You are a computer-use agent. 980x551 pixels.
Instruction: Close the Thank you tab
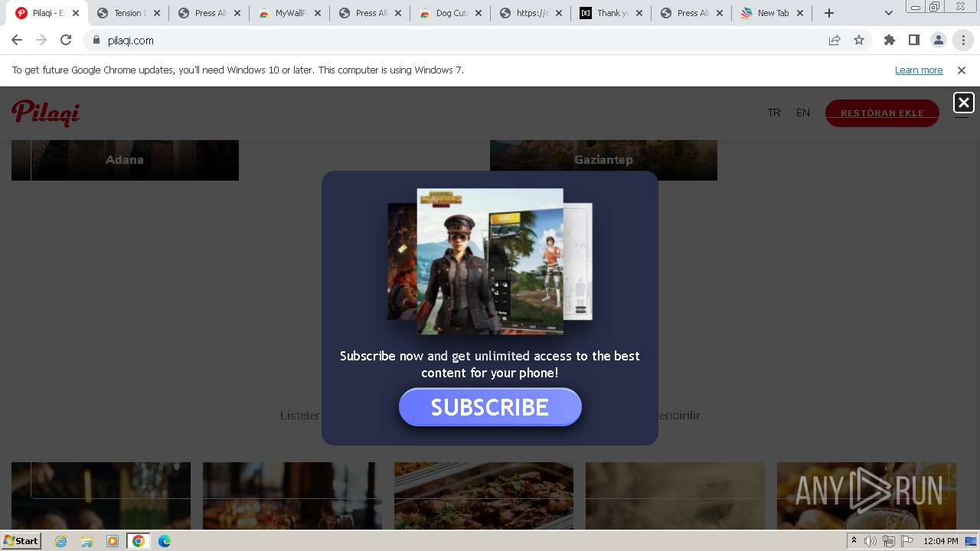coord(639,13)
